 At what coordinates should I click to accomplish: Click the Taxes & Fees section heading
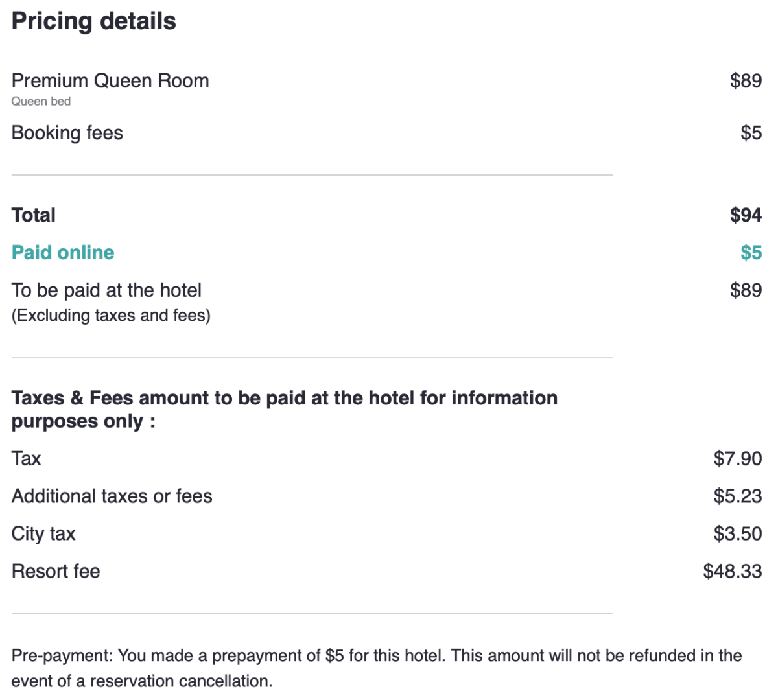285,409
